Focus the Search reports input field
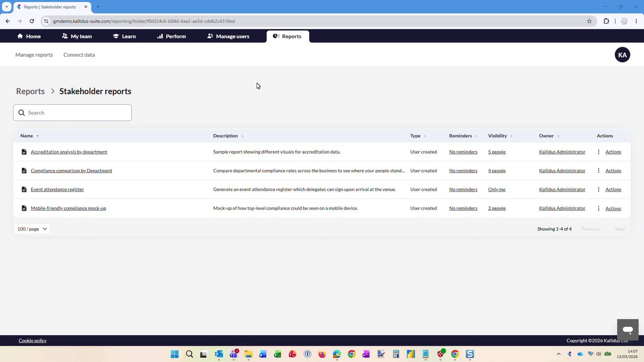Viewport: 644px width, 362px height. [x=72, y=113]
